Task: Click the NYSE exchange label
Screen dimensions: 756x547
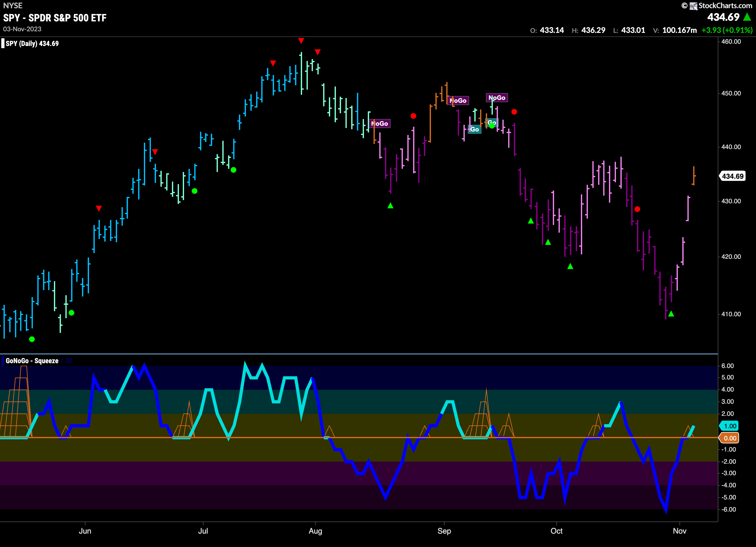Action: coord(13,6)
